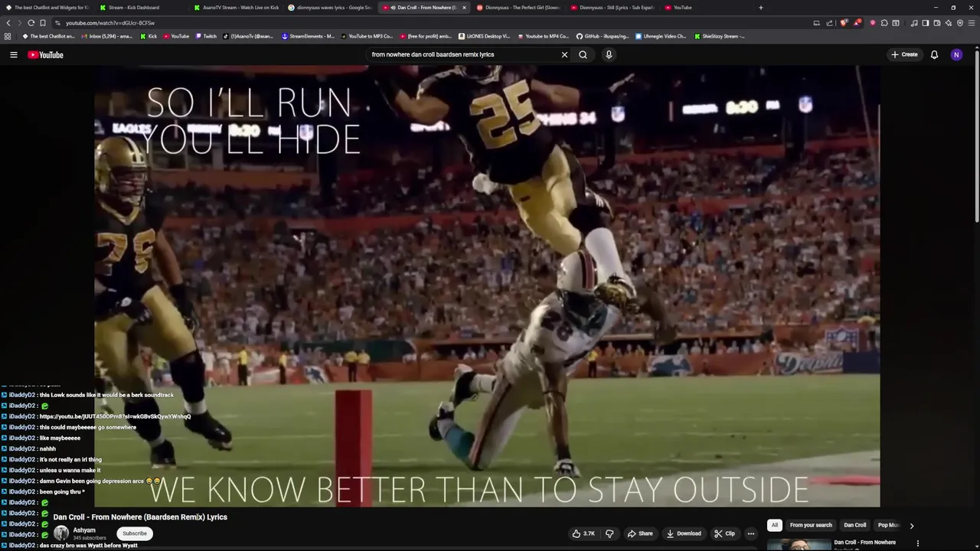This screenshot has width=980, height=551.
Task: Open the Kick bookmark
Action: [149, 36]
